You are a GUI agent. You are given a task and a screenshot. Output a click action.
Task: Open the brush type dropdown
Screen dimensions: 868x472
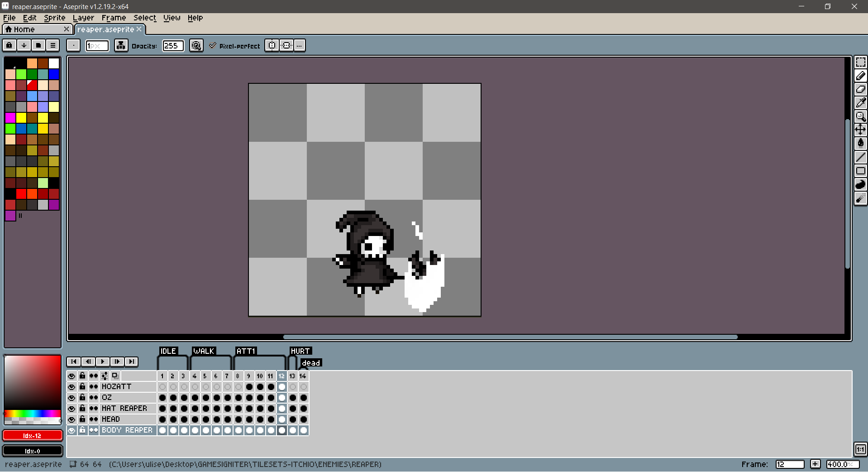[73, 45]
